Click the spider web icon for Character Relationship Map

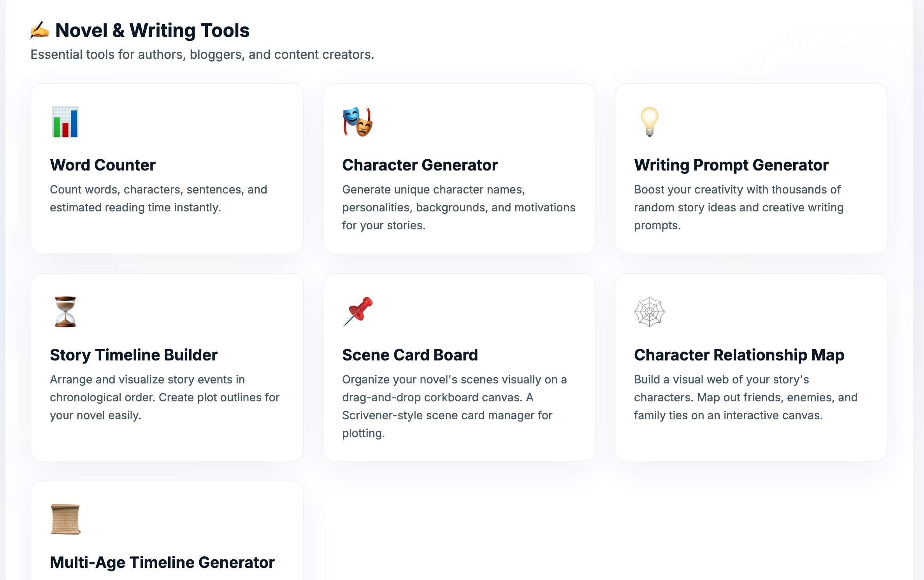pyautogui.click(x=649, y=312)
